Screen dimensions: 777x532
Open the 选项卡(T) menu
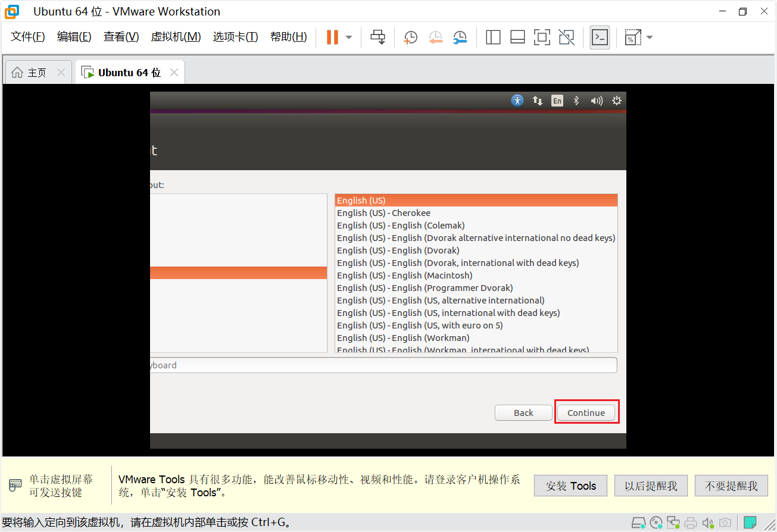tap(236, 37)
